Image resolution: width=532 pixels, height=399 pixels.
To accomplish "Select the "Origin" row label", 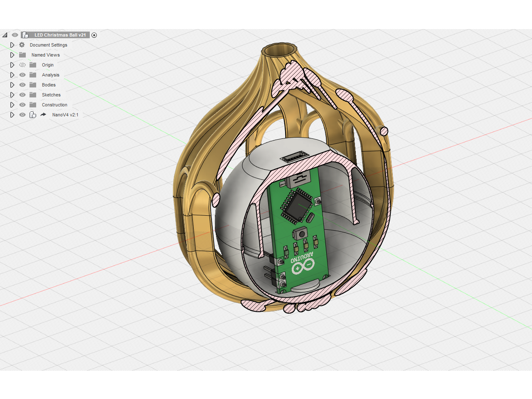I will click(x=48, y=65).
